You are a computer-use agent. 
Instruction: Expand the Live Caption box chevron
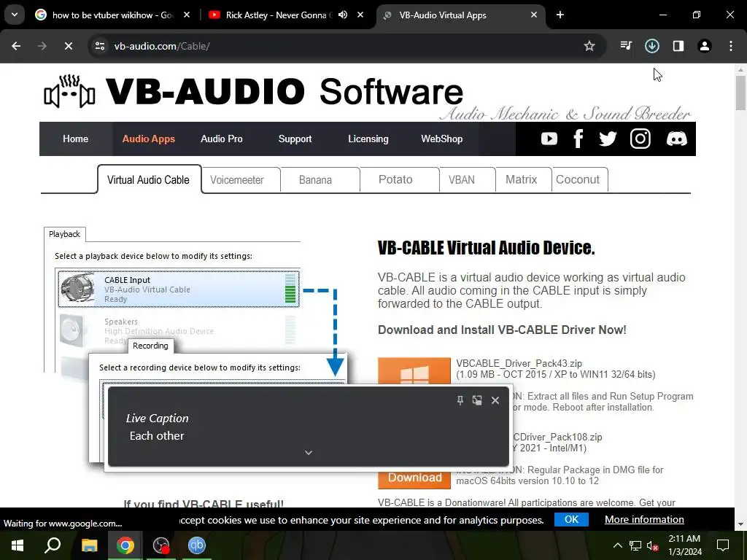coord(309,452)
